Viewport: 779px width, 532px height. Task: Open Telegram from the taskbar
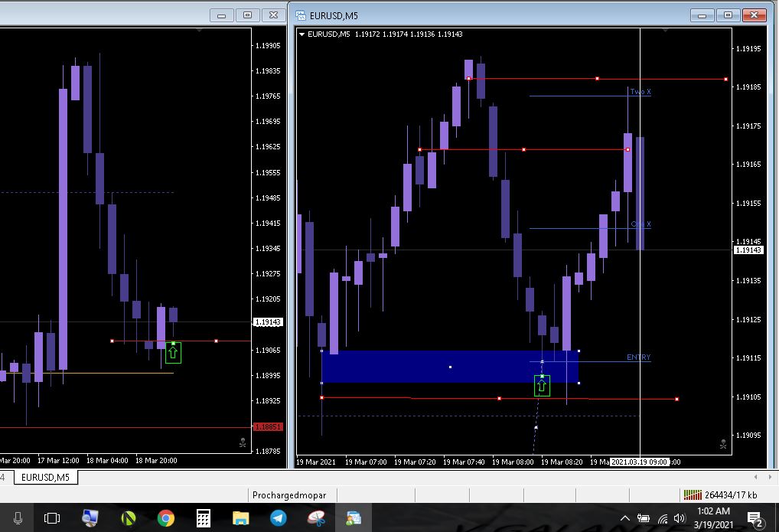(x=279, y=518)
